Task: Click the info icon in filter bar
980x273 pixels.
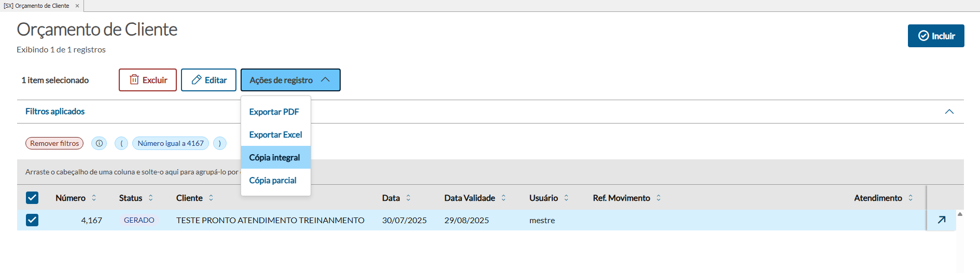Action: coord(99,143)
